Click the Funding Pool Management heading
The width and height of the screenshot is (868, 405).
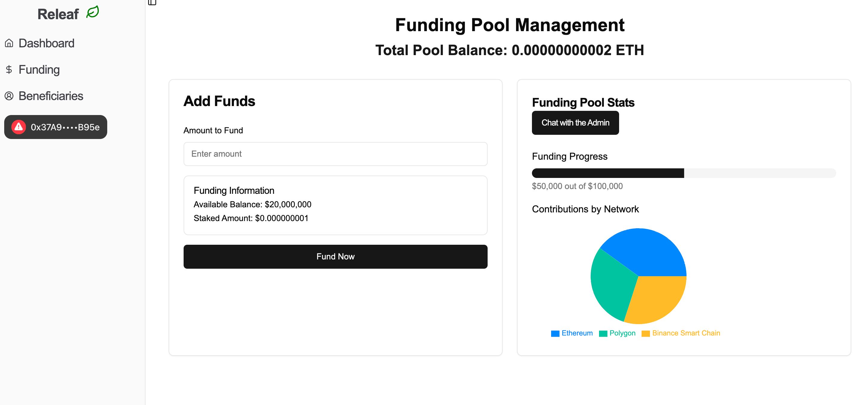point(509,25)
